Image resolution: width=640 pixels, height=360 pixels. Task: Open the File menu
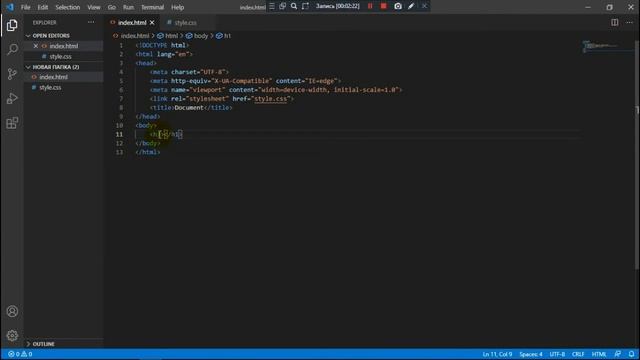coord(25,7)
